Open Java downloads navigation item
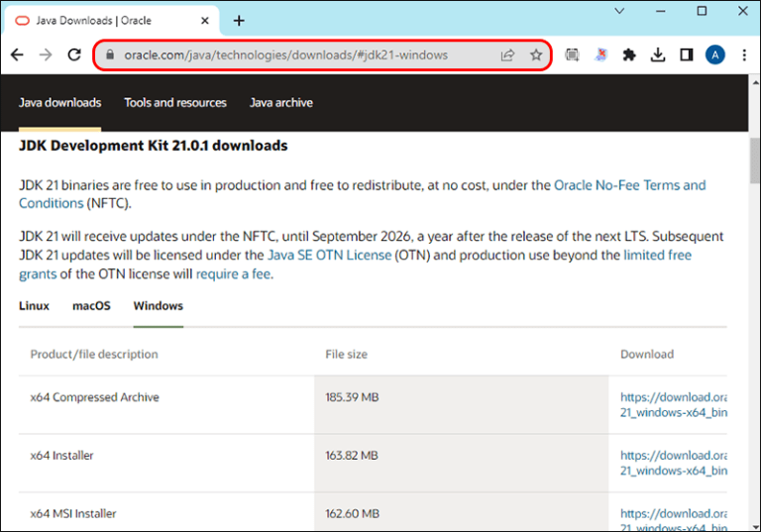 (60, 102)
